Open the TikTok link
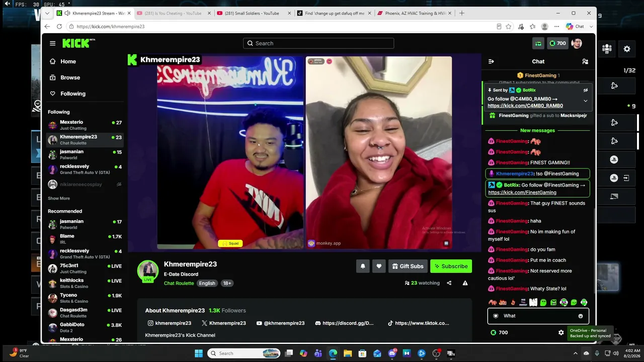Image resolution: width=644 pixels, height=362 pixels. pos(419,323)
